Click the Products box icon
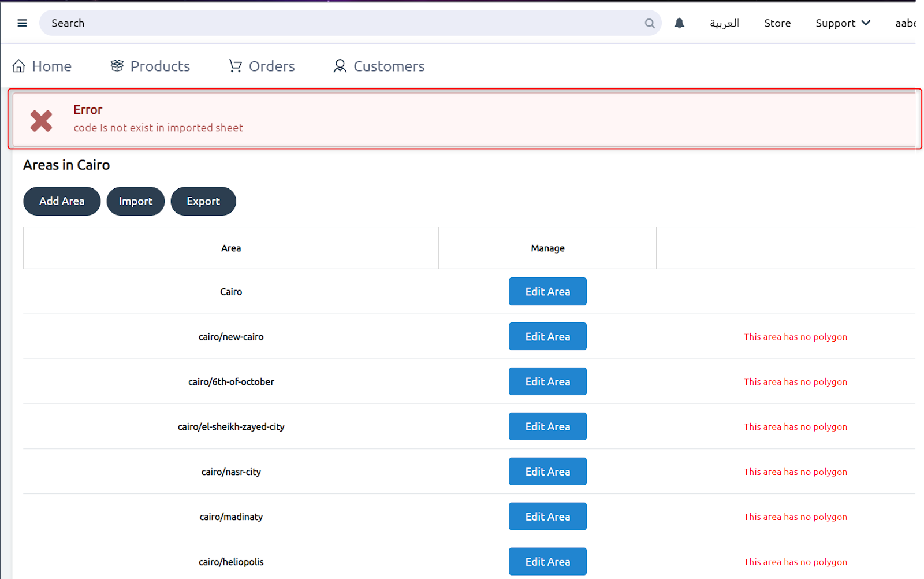924x579 pixels. (117, 66)
